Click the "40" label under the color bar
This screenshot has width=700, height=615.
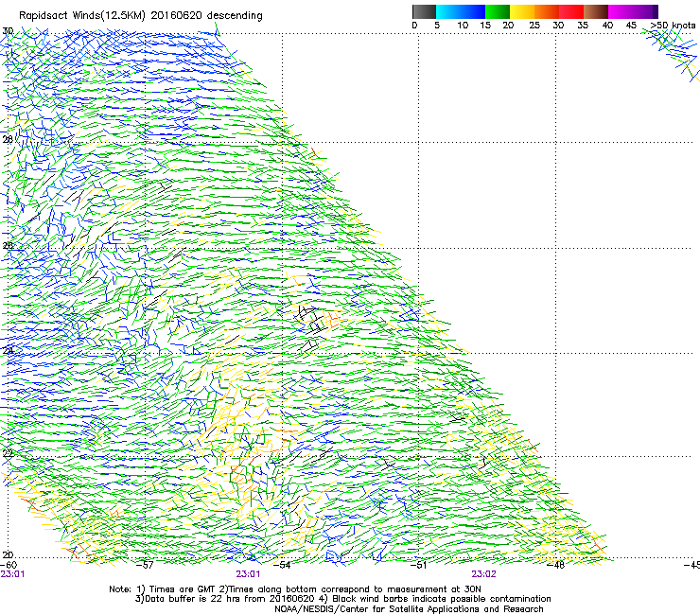tap(607, 26)
